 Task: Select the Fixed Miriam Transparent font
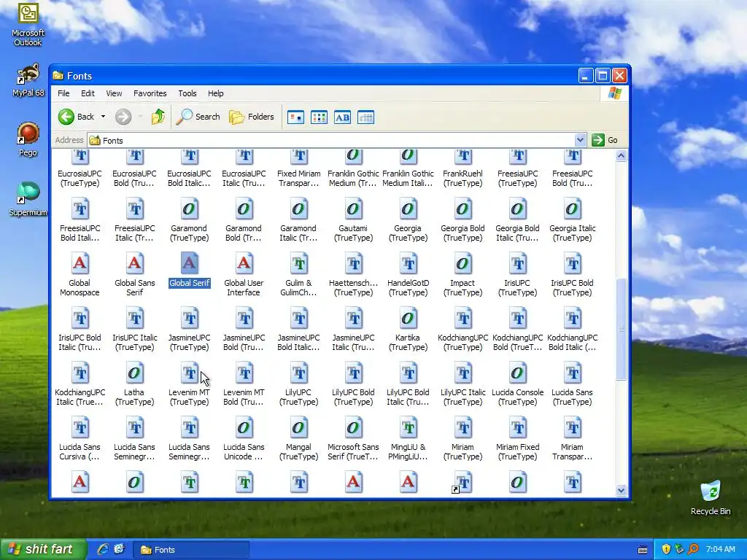(x=298, y=168)
